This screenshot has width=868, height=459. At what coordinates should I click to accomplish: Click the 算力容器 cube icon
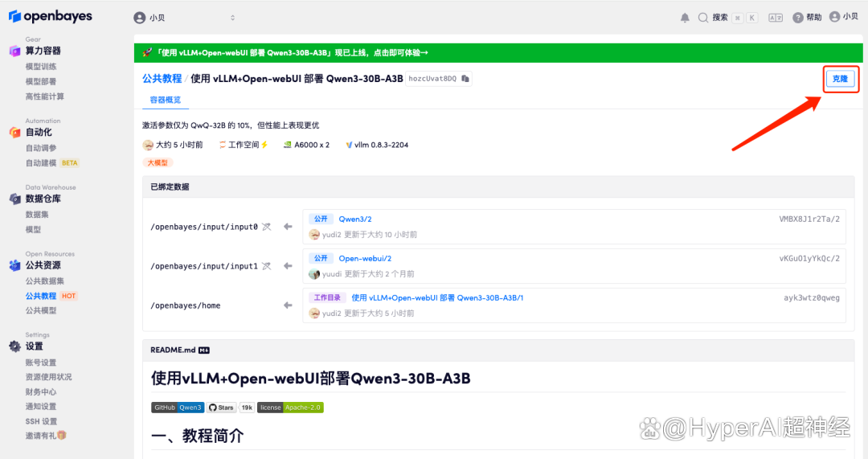pyautogui.click(x=15, y=51)
